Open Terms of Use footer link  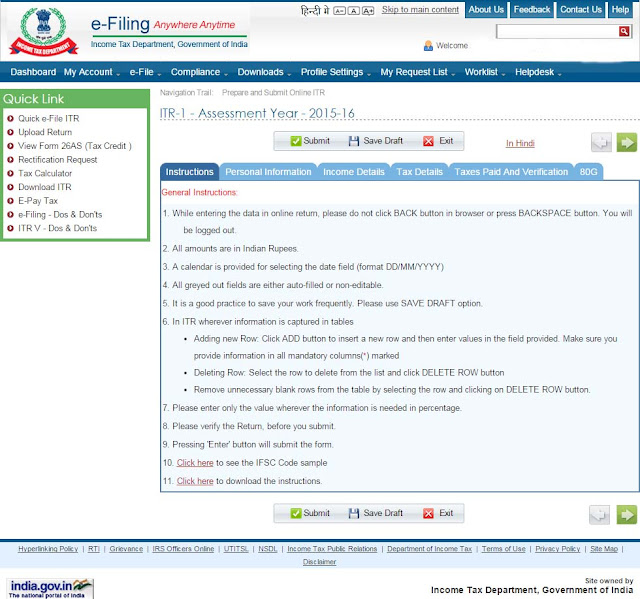tap(503, 549)
